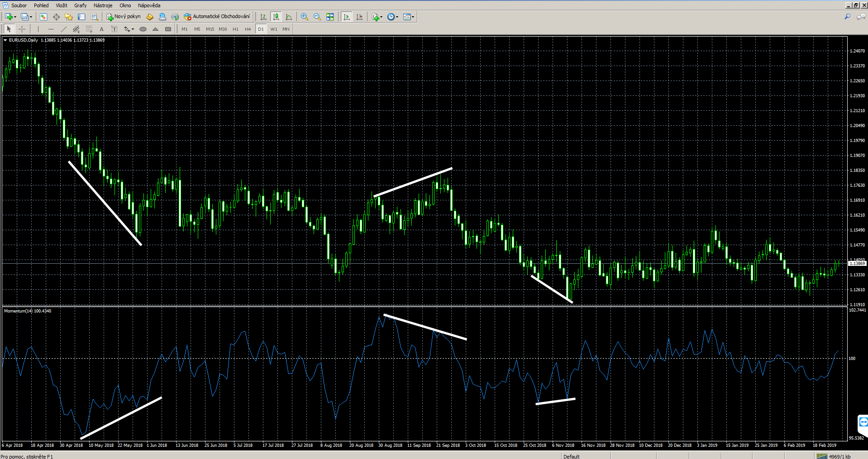Click the current price tag 1.13869
This screenshot has width=868, height=459.
pos(857,263)
